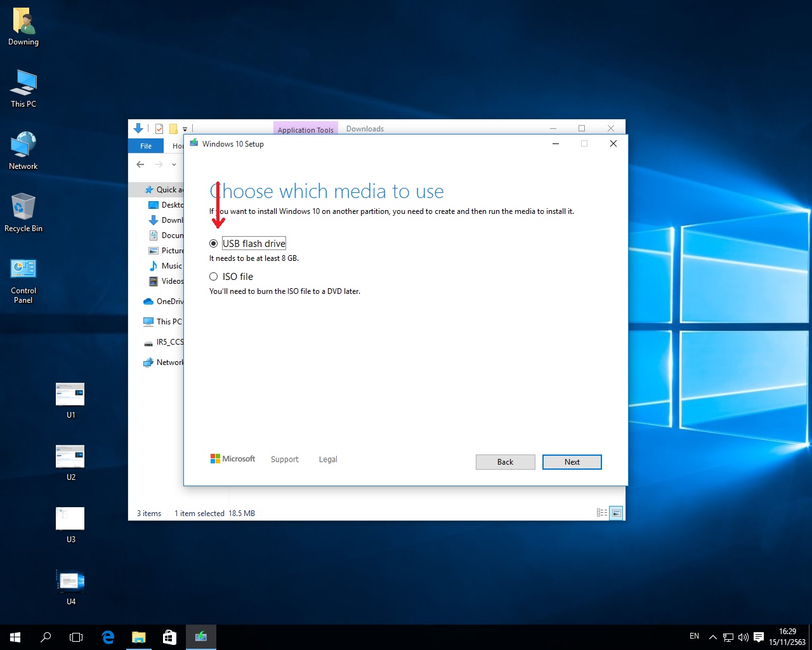Open Customize Quick Access Toolbar dropdown
Viewport: 812px width, 650px height.
point(185,129)
